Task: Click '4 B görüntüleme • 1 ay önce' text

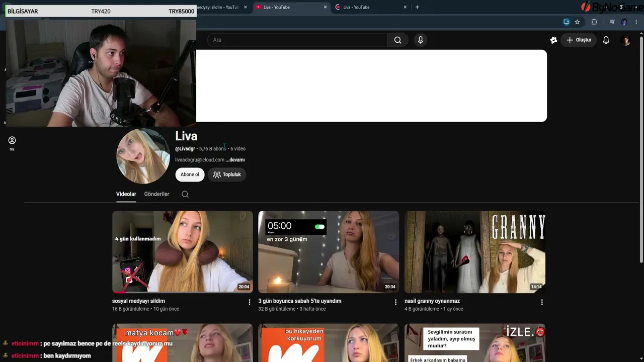Action: pos(434,309)
